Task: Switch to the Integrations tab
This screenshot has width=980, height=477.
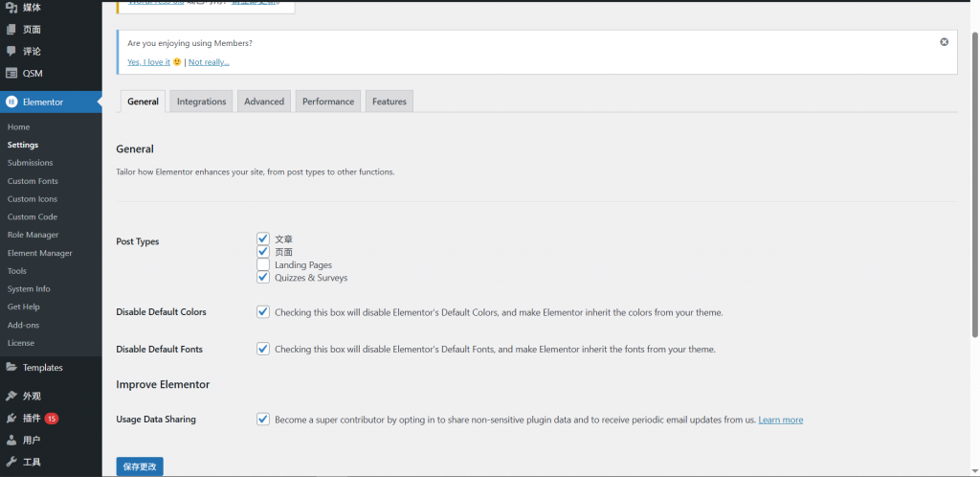Action: click(x=201, y=102)
